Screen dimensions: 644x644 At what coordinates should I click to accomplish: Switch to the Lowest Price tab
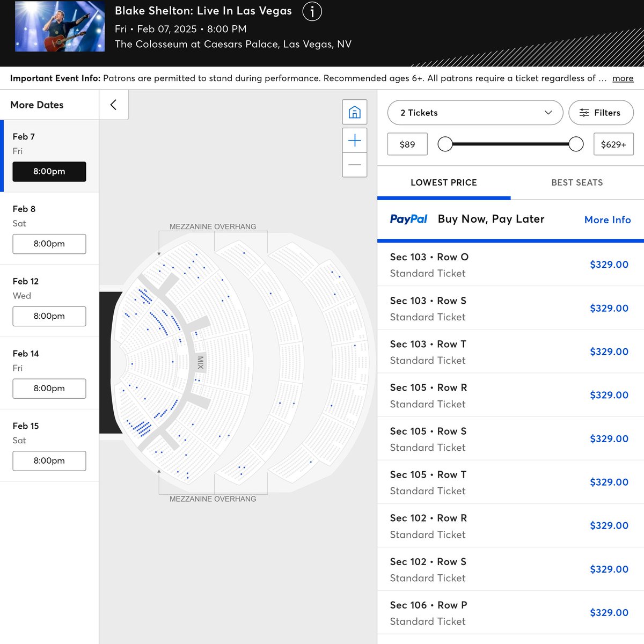tap(444, 182)
